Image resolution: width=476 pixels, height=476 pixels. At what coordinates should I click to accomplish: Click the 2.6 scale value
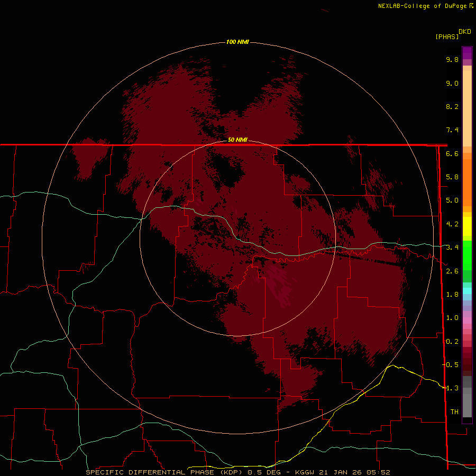(x=452, y=271)
